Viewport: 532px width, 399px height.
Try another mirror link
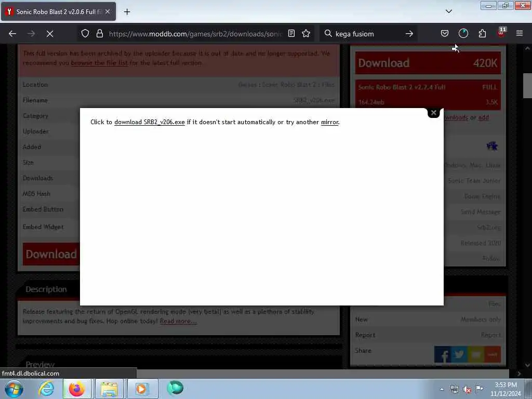[329, 122]
